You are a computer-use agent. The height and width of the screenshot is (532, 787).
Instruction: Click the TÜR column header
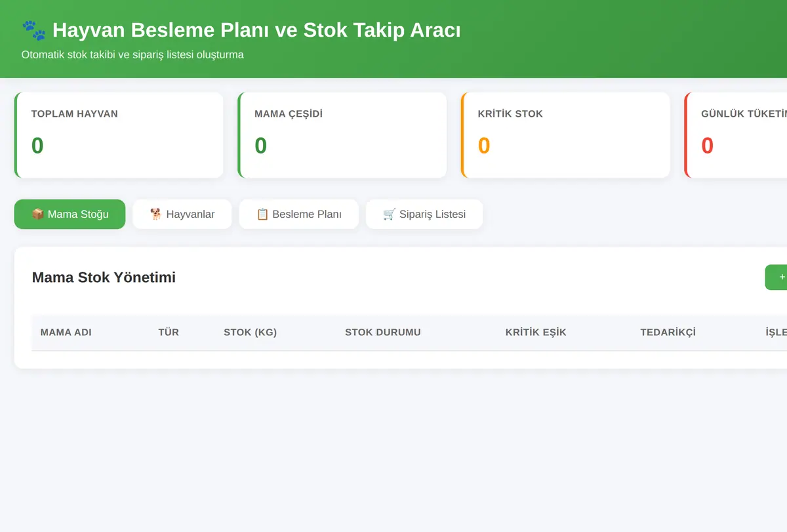169,332
